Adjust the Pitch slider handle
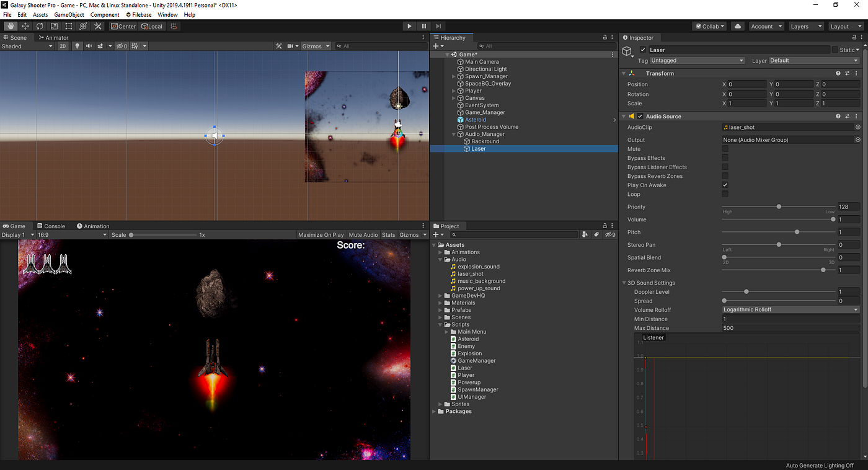868x470 pixels. click(x=797, y=232)
